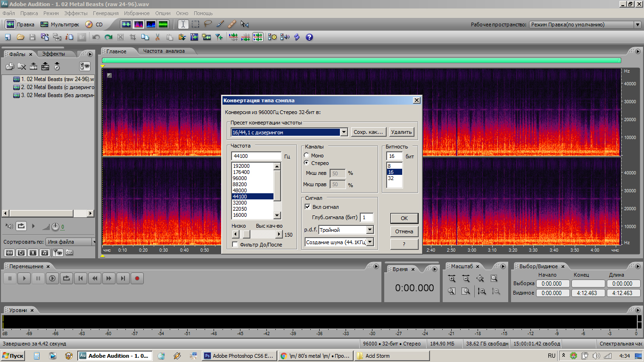Open the conversion preset dropdown

click(344, 132)
